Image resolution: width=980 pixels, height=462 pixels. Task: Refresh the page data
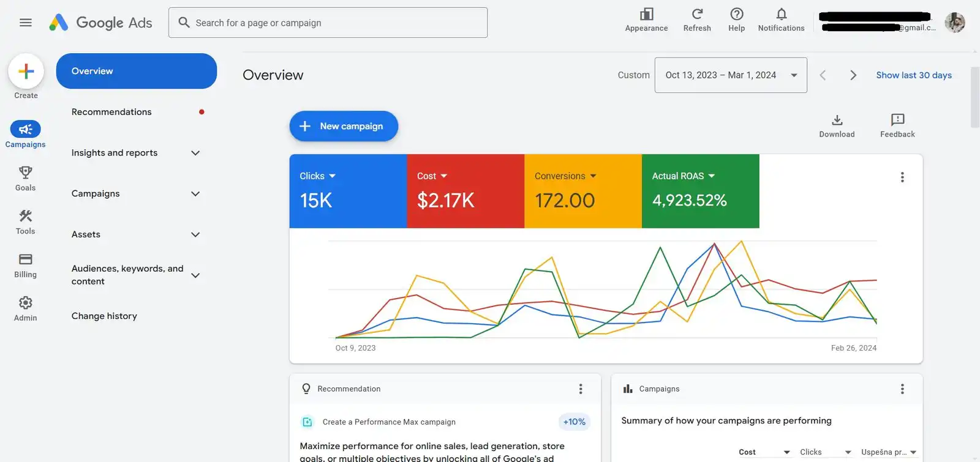697,20
